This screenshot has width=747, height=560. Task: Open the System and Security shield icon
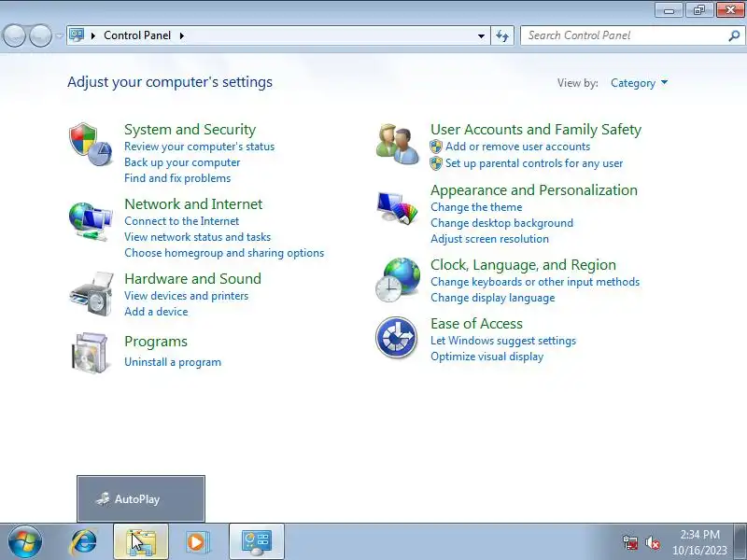point(91,145)
